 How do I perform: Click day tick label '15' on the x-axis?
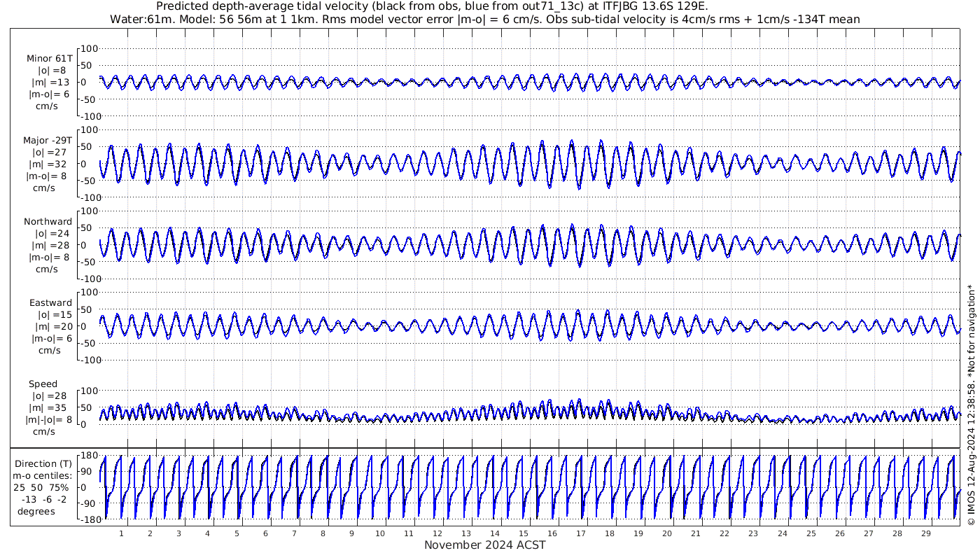pyautogui.click(x=524, y=533)
